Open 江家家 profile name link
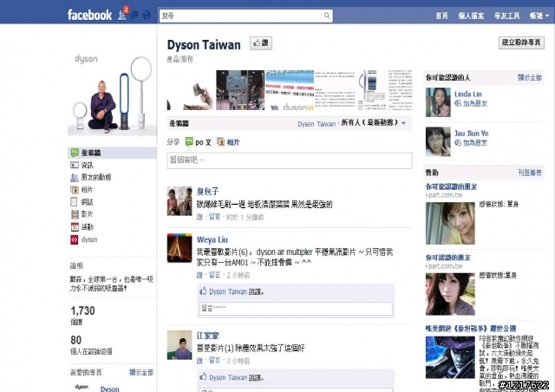The image size is (555, 392). pos(208,336)
